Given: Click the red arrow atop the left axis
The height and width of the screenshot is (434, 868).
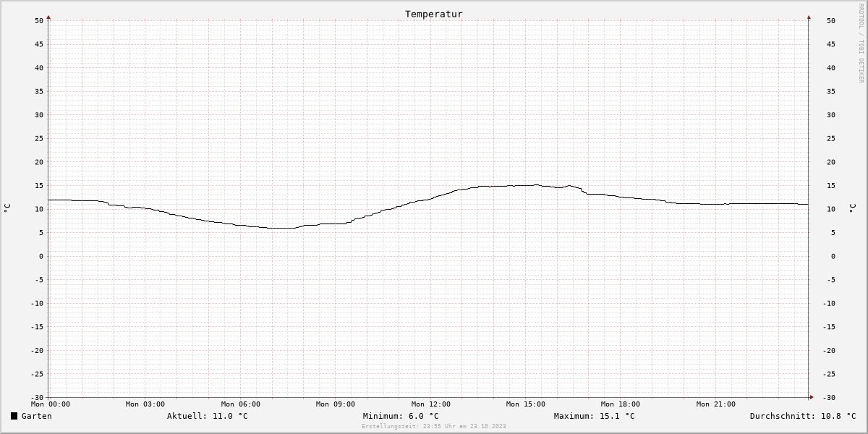Looking at the screenshot, I should point(48,16).
